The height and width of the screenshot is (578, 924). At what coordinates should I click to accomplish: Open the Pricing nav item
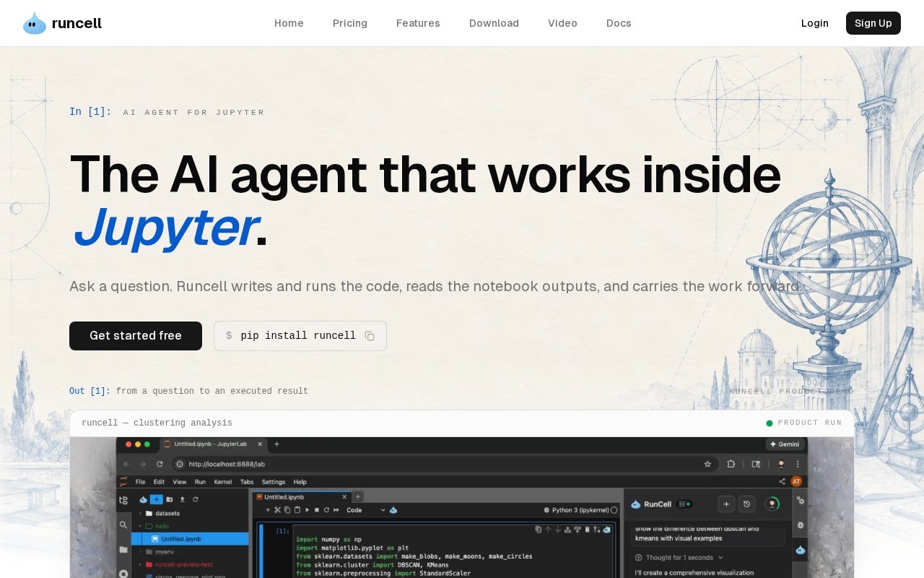[x=350, y=23]
